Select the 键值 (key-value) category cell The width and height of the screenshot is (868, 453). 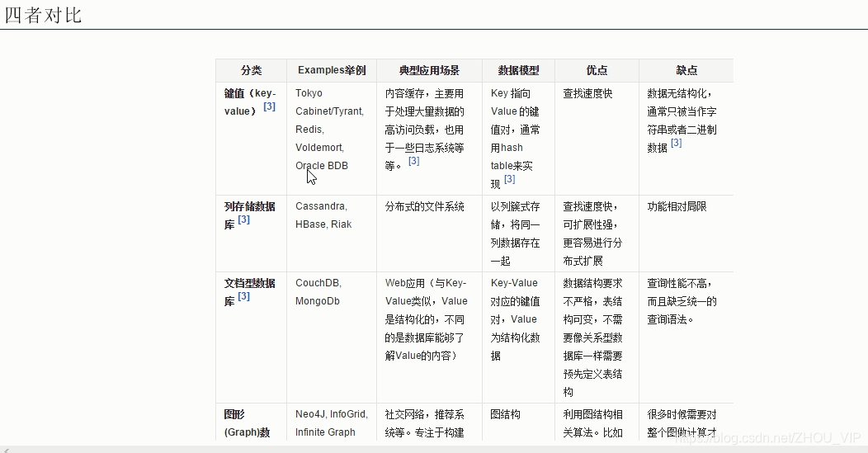[x=252, y=139]
